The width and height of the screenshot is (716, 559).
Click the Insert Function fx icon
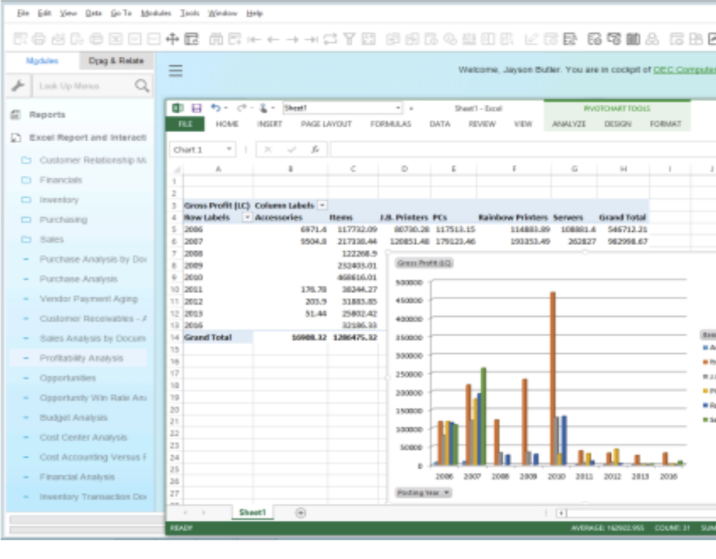pos(315,149)
